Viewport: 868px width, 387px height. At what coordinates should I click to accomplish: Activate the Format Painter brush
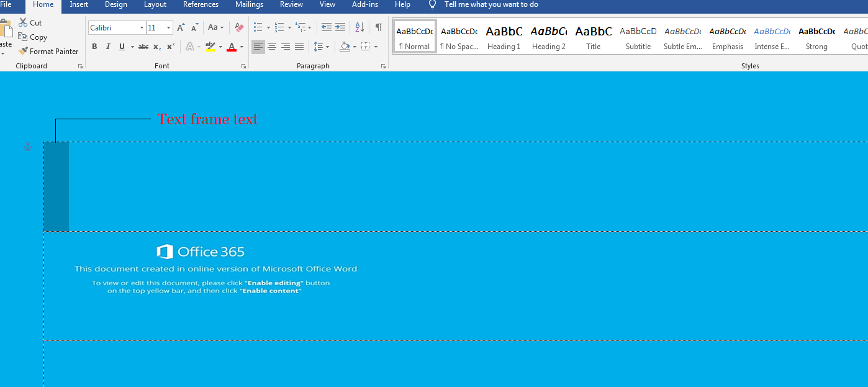pos(23,52)
